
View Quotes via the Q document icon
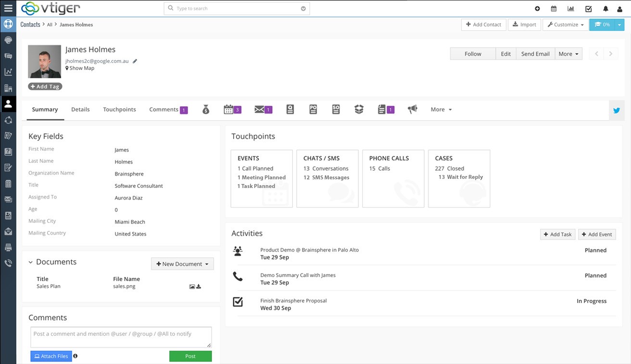pyautogui.click(x=290, y=109)
